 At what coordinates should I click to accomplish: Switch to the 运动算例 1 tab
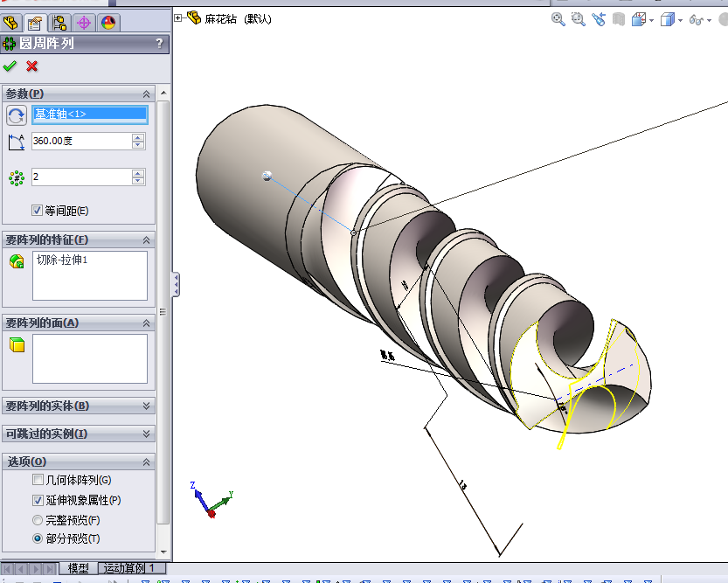tap(129, 568)
